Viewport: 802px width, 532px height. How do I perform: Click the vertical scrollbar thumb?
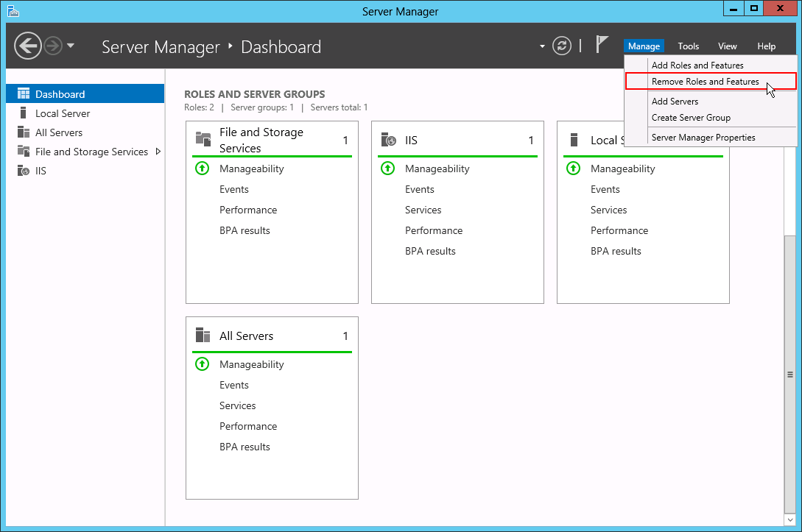tap(789, 375)
